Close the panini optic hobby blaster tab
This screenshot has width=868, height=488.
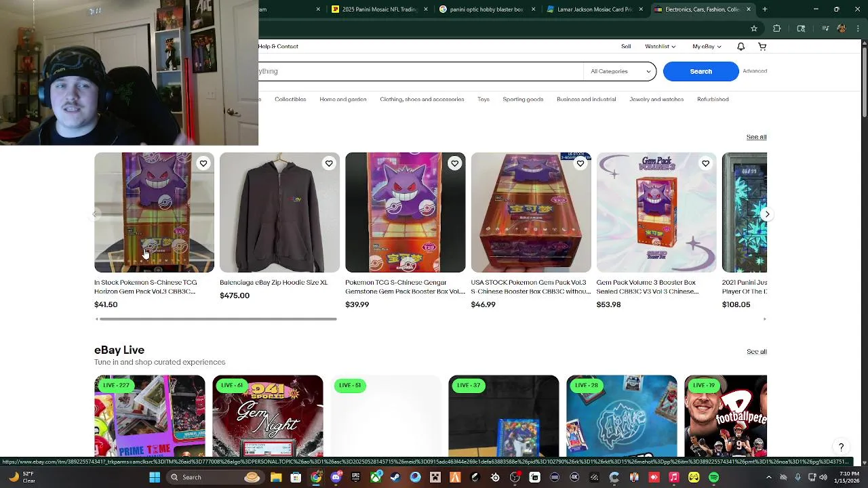(x=533, y=9)
